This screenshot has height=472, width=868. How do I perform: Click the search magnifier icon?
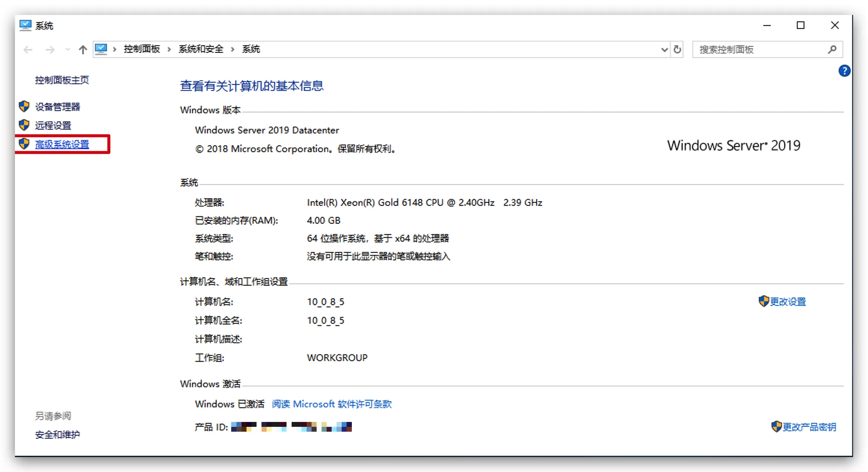[x=832, y=49]
